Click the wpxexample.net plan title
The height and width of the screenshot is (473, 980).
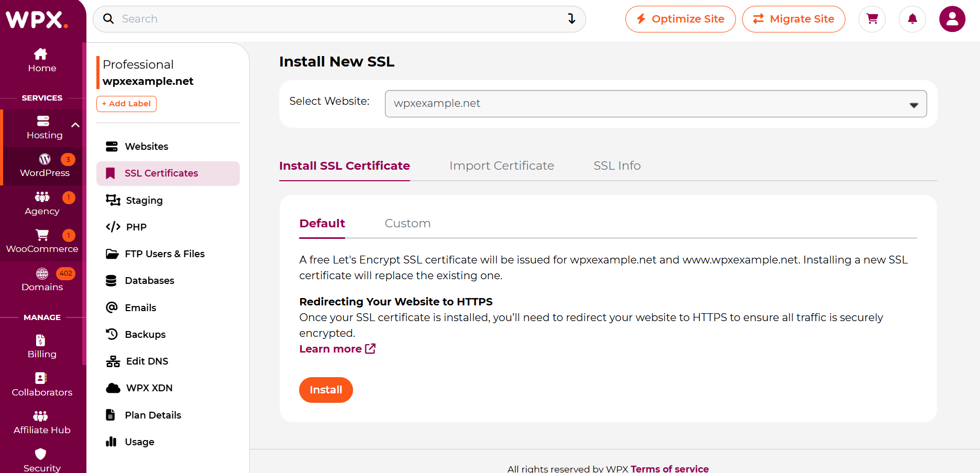coord(148,81)
